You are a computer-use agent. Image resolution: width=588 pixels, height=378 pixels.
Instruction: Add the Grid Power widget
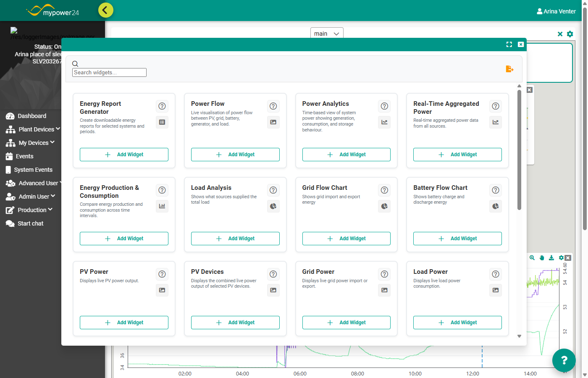click(346, 323)
